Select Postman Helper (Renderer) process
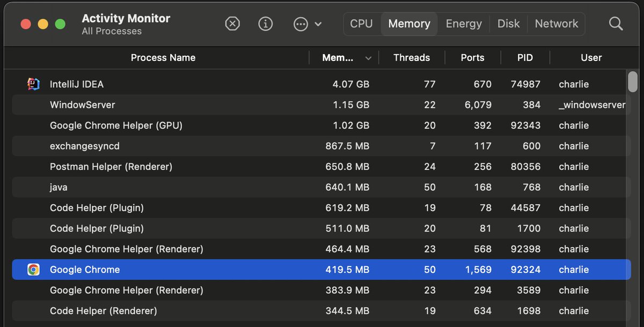This screenshot has width=644, height=327. 321,167
